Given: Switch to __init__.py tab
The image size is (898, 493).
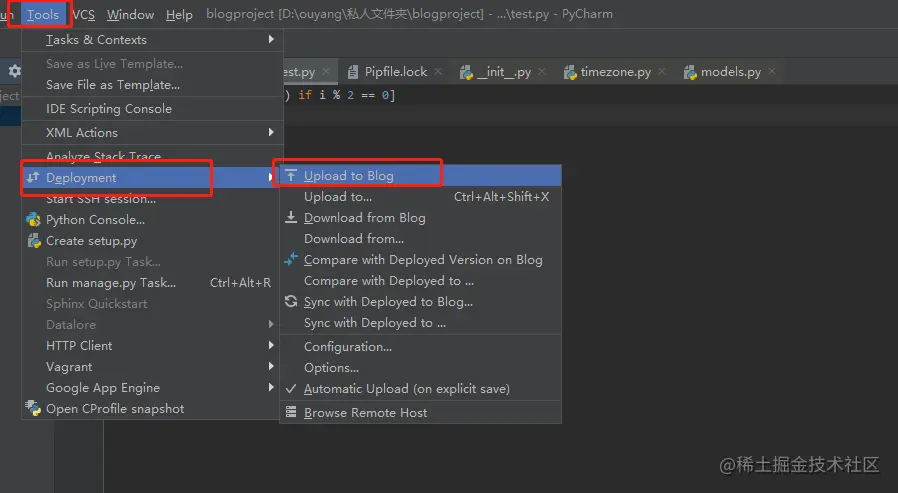Looking at the screenshot, I should point(505,72).
